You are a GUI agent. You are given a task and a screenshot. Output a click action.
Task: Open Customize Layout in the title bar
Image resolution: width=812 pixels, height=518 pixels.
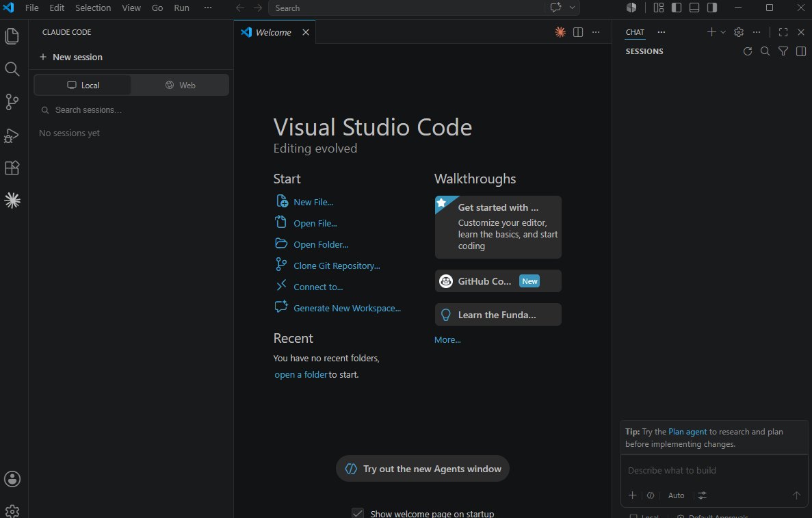[x=659, y=8]
